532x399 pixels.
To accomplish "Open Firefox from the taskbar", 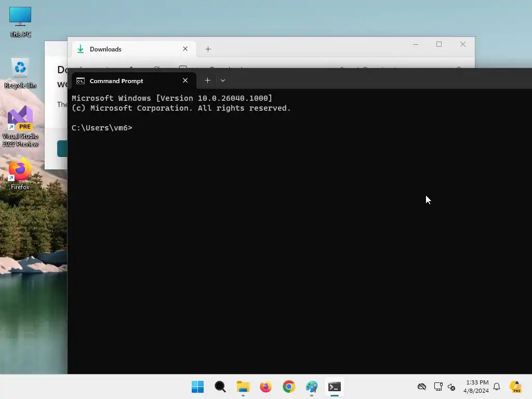I will (x=266, y=387).
